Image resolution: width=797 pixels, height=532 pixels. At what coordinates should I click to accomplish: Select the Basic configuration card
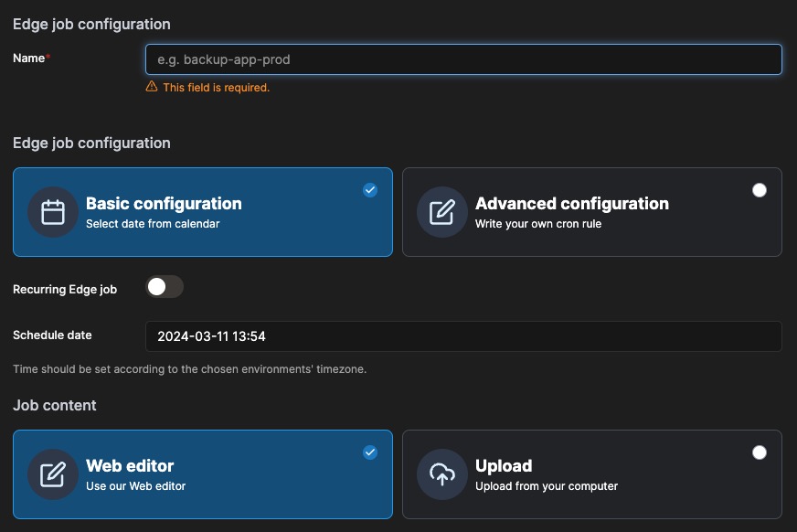coord(203,212)
